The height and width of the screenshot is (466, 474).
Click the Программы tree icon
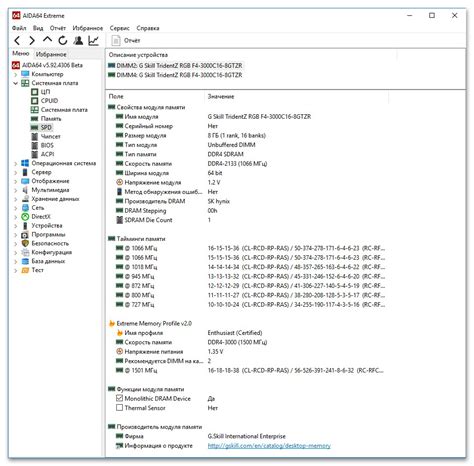pyautogui.click(x=25, y=235)
